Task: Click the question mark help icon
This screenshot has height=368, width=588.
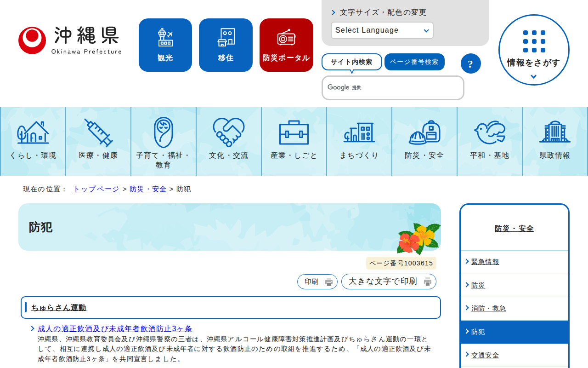Action: click(470, 63)
